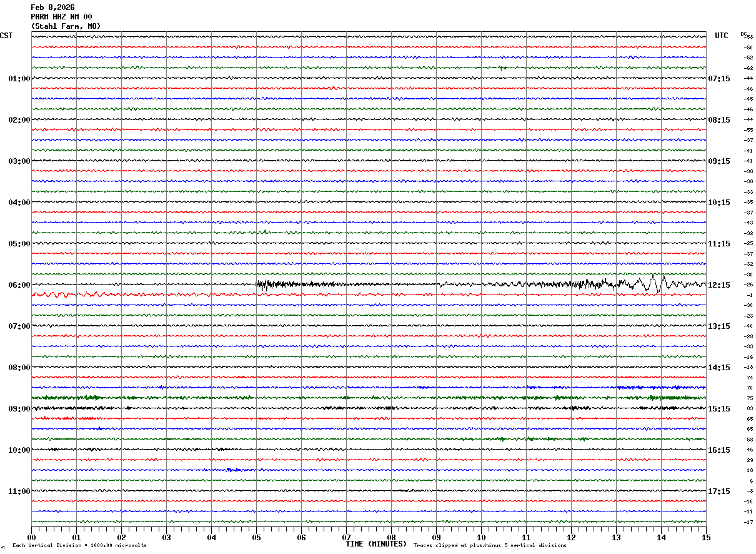Click the DC offset value '-62'
This screenshot has width=756, height=554.
click(x=749, y=68)
